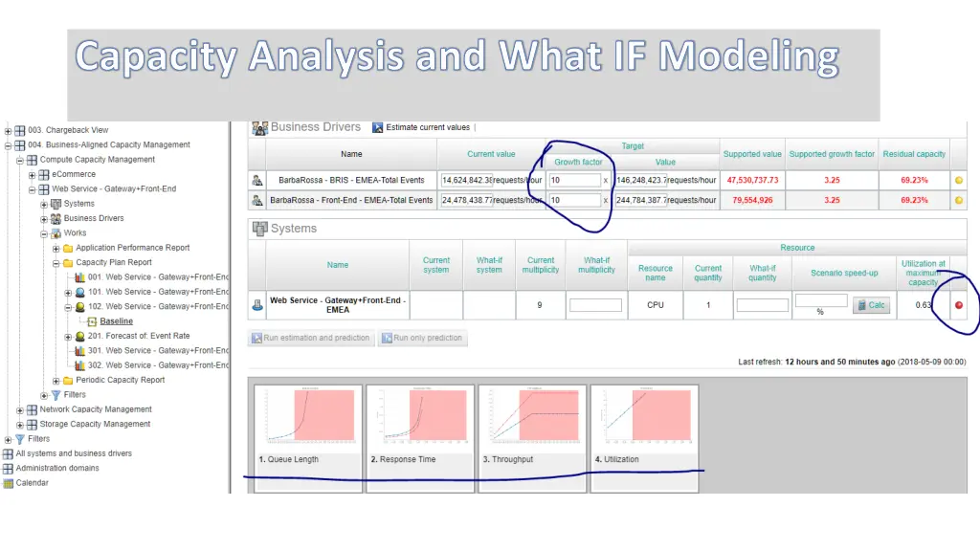This screenshot has height=551, width=980.
Task: Click the Compute Capacity Management table icon
Action: click(32, 160)
